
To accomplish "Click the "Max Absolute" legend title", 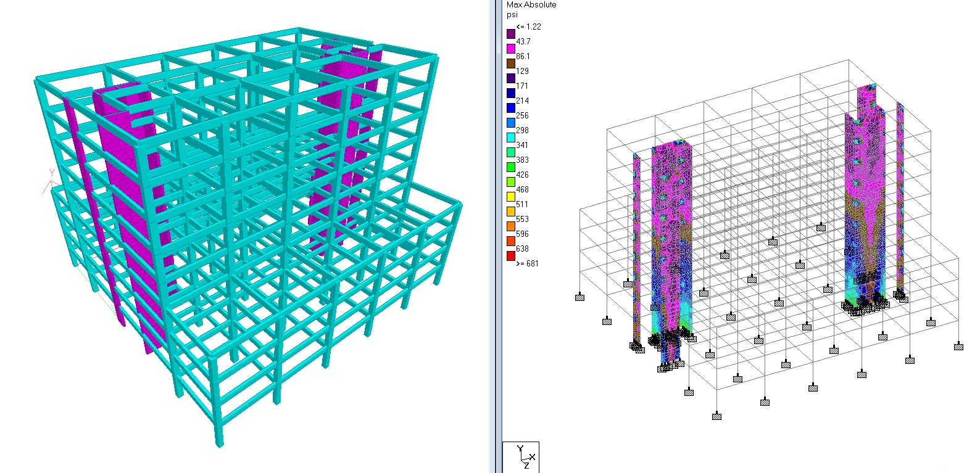I will click(531, 5).
